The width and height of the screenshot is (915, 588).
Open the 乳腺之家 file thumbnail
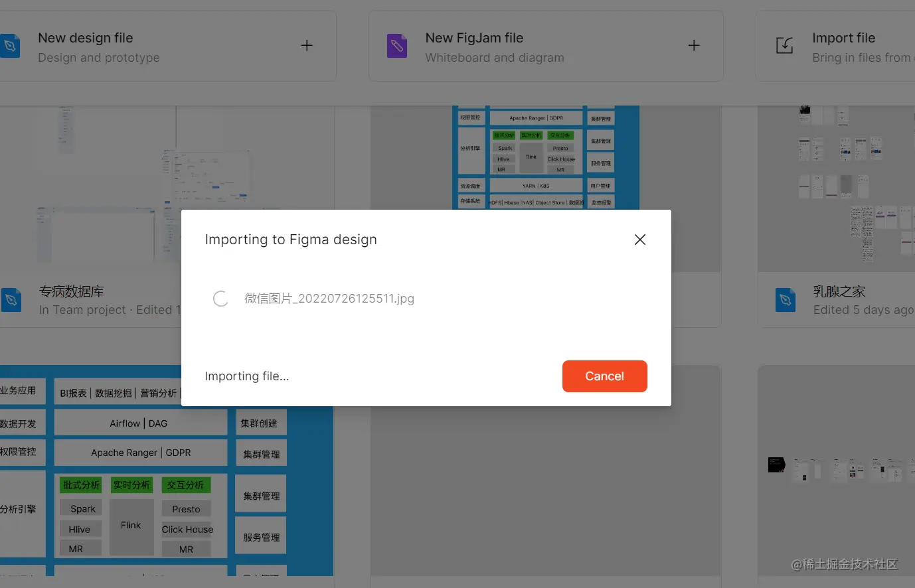click(837, 188)
